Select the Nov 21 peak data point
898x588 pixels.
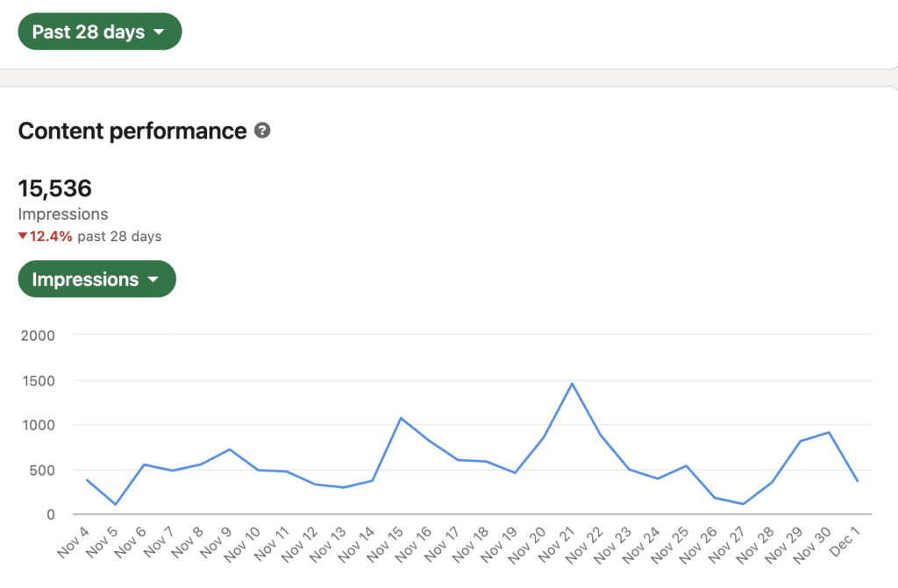click(572, 384)
